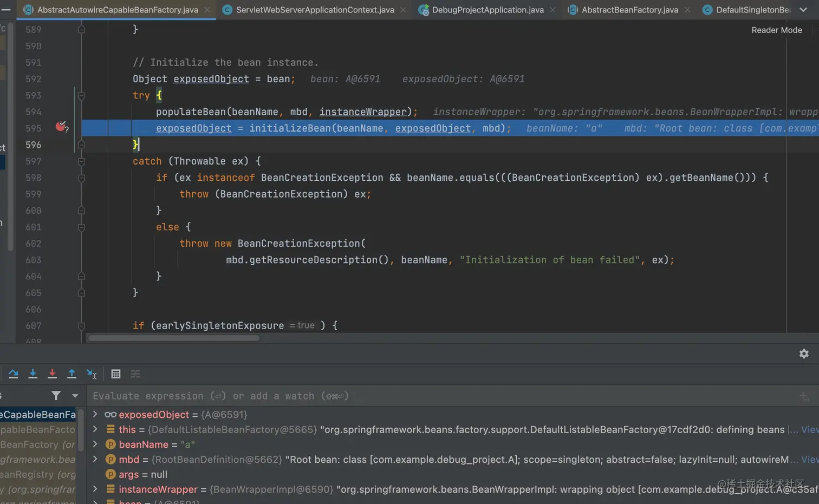Click earlySingletonExposure on line 607
The image size is (819, 504).
click(220, 326)
